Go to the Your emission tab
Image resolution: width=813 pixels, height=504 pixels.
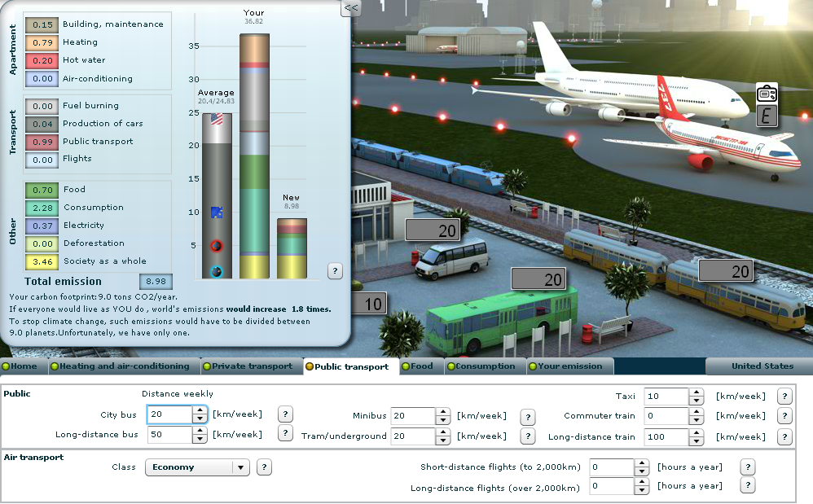click(569, 366)
